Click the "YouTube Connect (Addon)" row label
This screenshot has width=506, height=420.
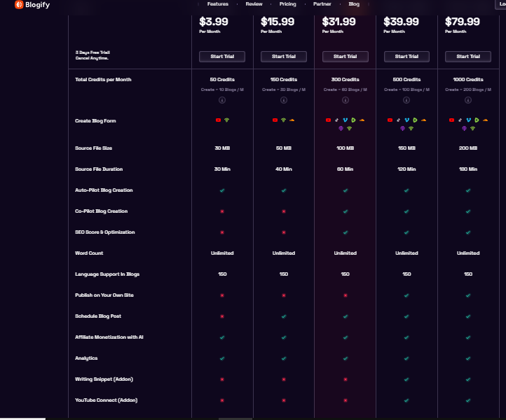click(106, 400)
